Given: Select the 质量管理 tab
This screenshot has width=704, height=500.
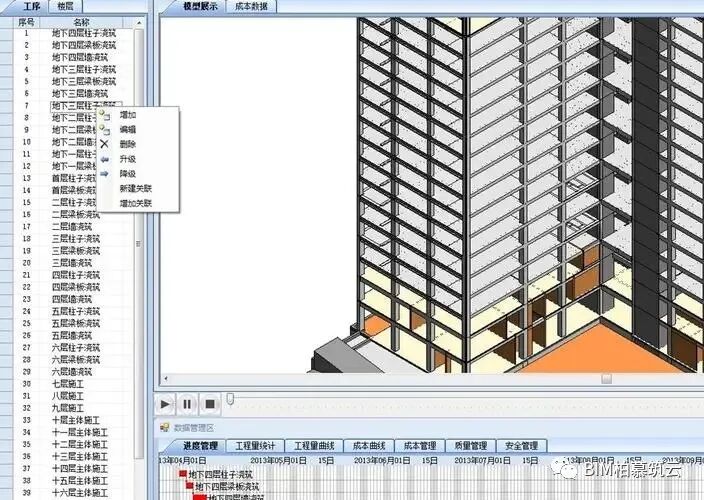Looking at the screenshot, I should (x=471, y=446).
